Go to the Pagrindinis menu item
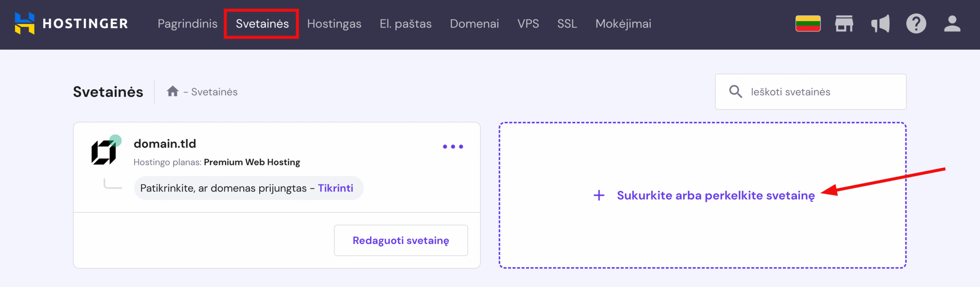Screen dimensions: 980x287 coord(188,24)
